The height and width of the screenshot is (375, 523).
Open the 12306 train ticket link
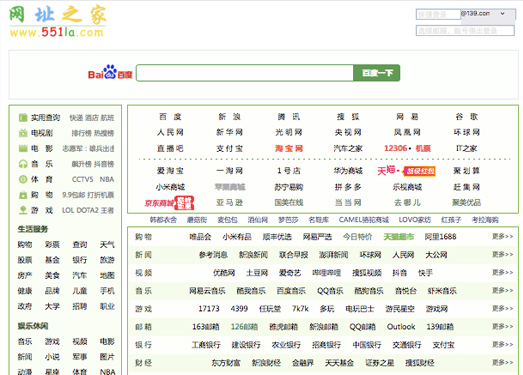[x=396, y=148]
